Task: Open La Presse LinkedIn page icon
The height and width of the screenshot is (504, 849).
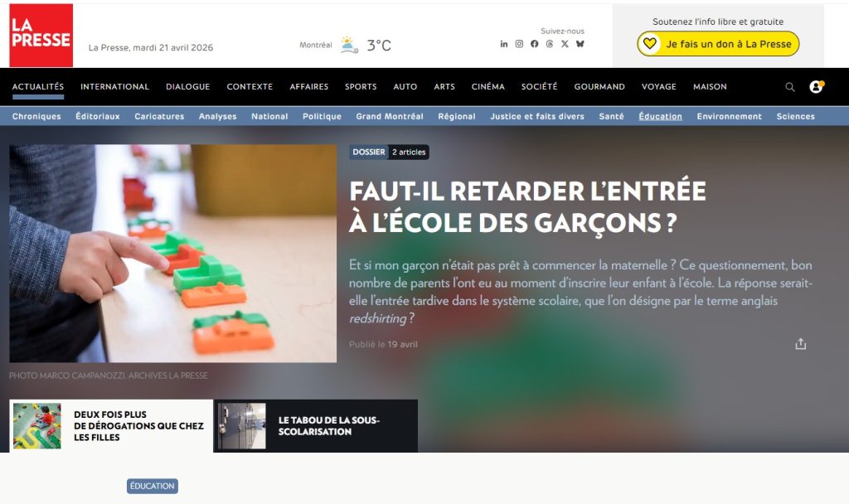Action: (x=503, y=44)
